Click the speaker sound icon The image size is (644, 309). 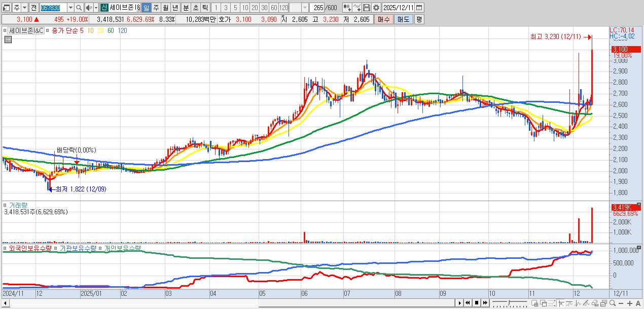tap(89, 8)
